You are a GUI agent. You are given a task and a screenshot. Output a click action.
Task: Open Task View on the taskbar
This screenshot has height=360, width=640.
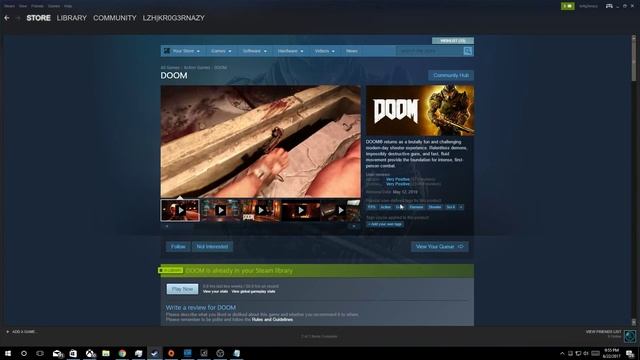(40, 353)
